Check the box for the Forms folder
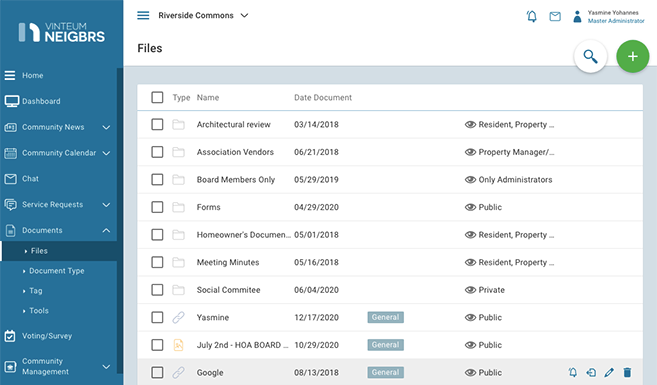This screenshot has width=657, height=385. (x=157, y=207)
